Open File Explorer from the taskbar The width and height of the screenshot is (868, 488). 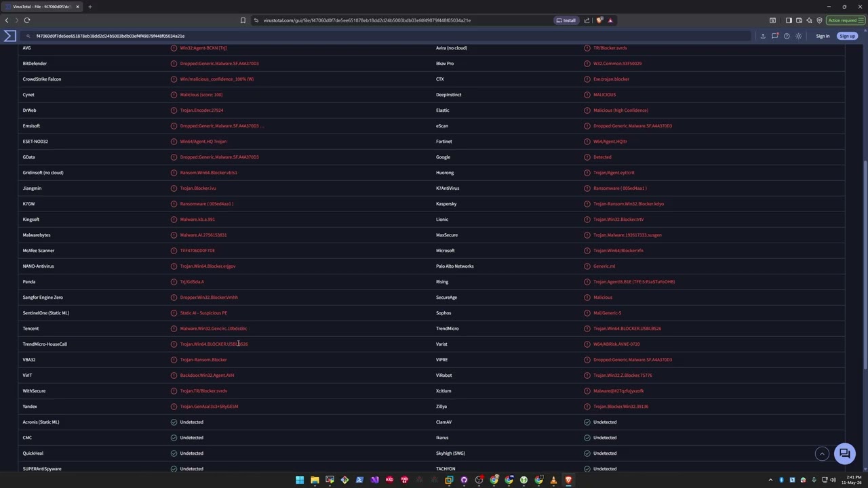click(x=315, y=480)
